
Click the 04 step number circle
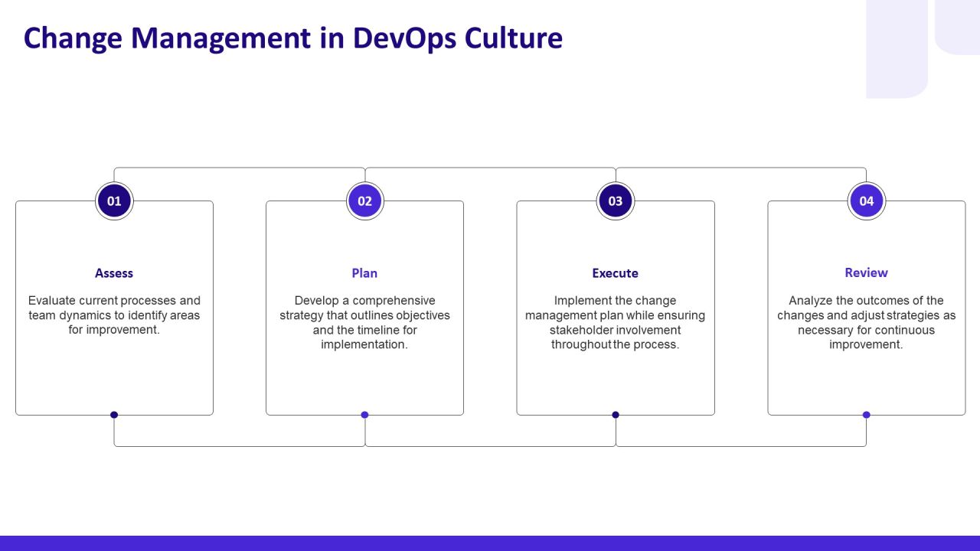pyautogui.click(x=867, y=201)
